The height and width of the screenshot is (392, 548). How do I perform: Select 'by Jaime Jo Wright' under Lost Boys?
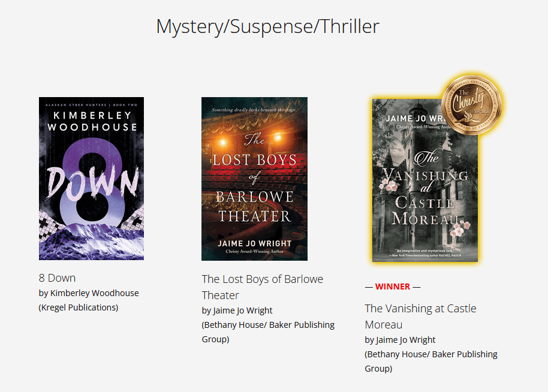pyautogui.click(x=237, y=310)
